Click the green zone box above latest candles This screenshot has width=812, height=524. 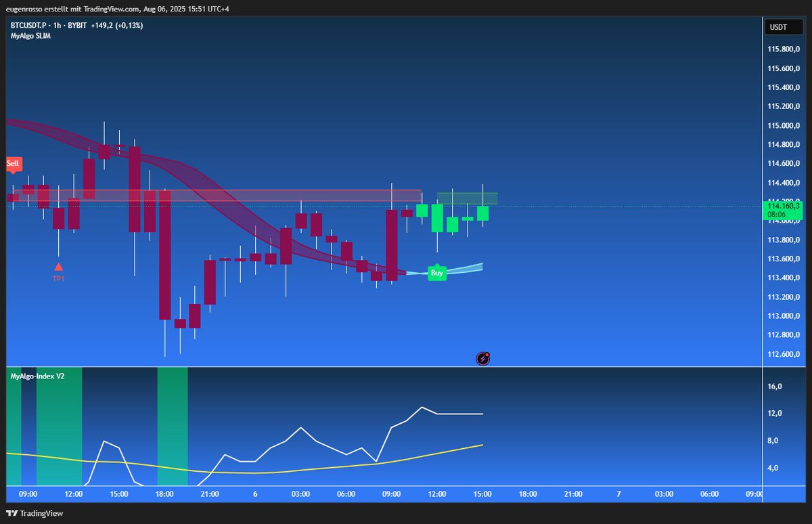pos(467,198)
